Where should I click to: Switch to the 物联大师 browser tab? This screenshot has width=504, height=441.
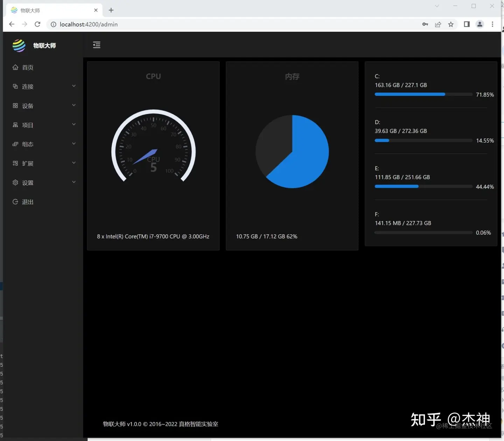(54, 10)
